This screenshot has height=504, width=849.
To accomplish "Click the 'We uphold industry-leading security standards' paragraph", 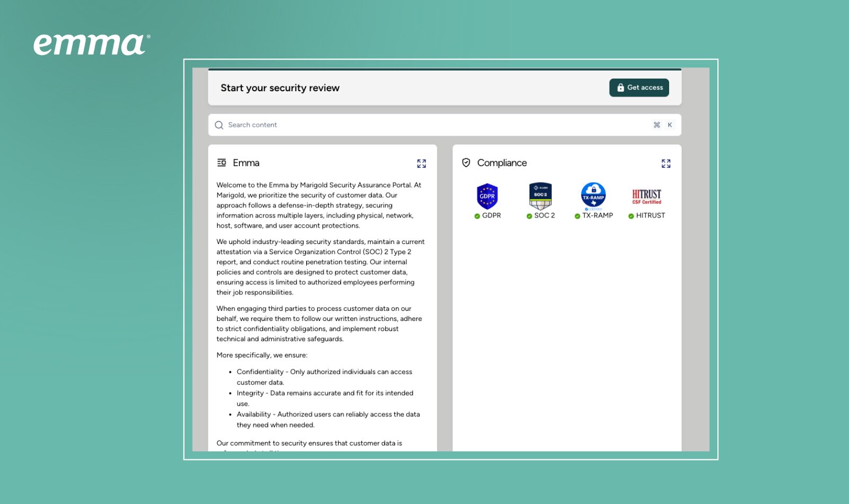I will [320, 267].
